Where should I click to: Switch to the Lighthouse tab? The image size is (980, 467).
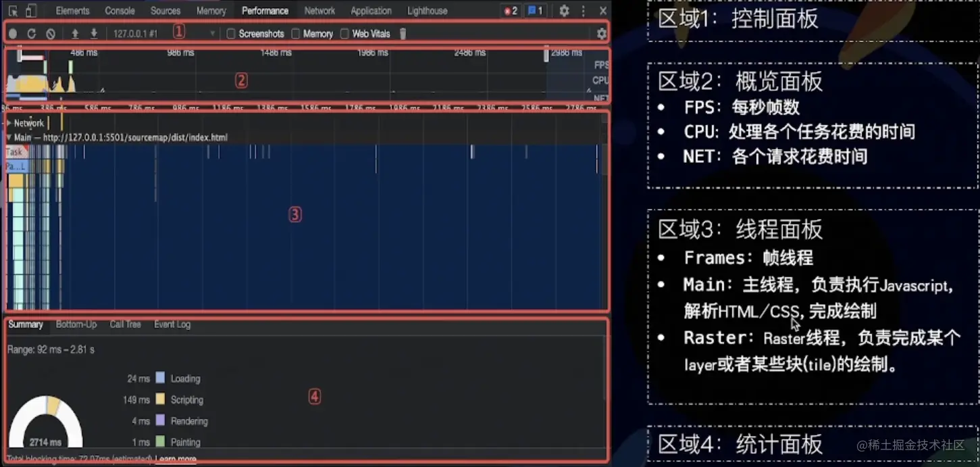coord(427,11)
